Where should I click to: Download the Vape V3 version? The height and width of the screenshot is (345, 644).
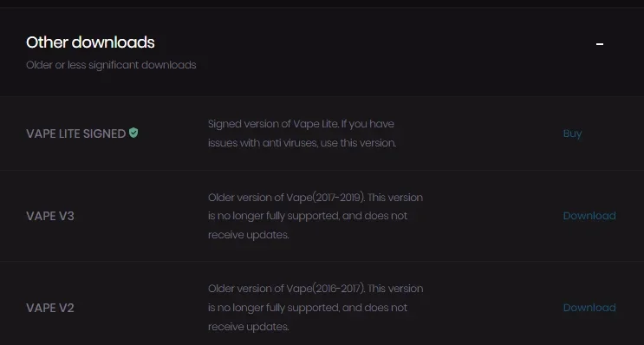pyautogui.click(x=589, y=216)
